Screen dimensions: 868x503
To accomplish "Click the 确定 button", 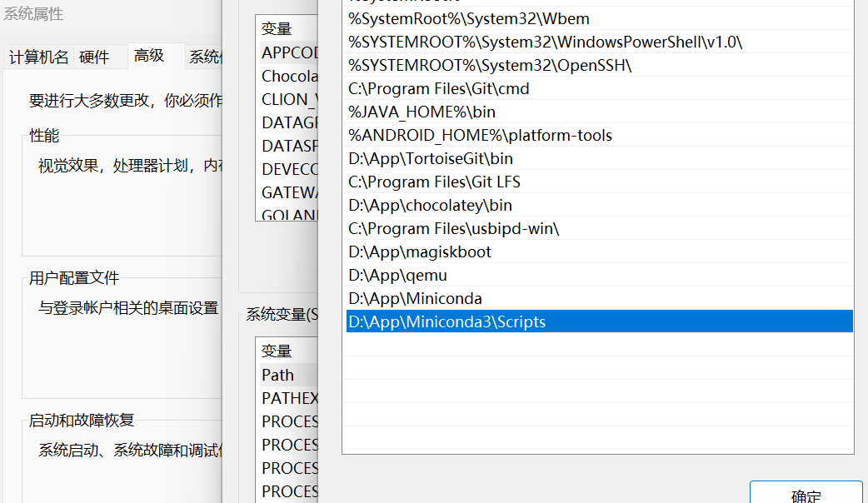I will (x=806, y=494).
